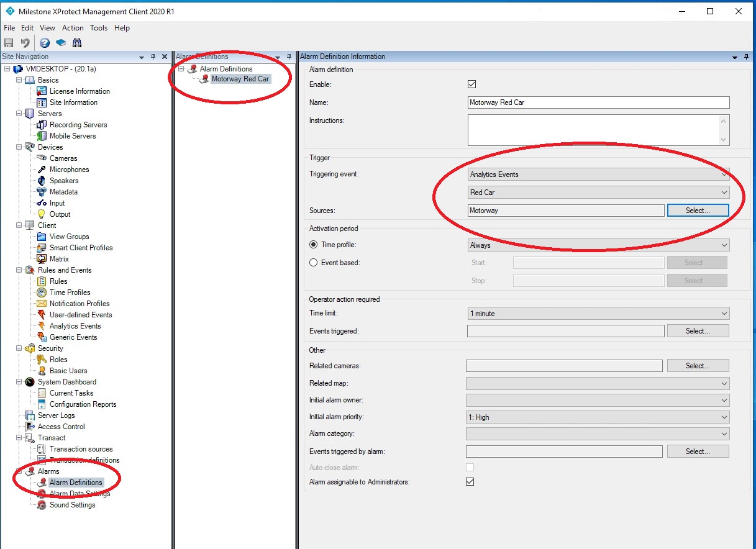Click Select button for Related cameras
Screen dimensions: 756x549
[698, 366]
